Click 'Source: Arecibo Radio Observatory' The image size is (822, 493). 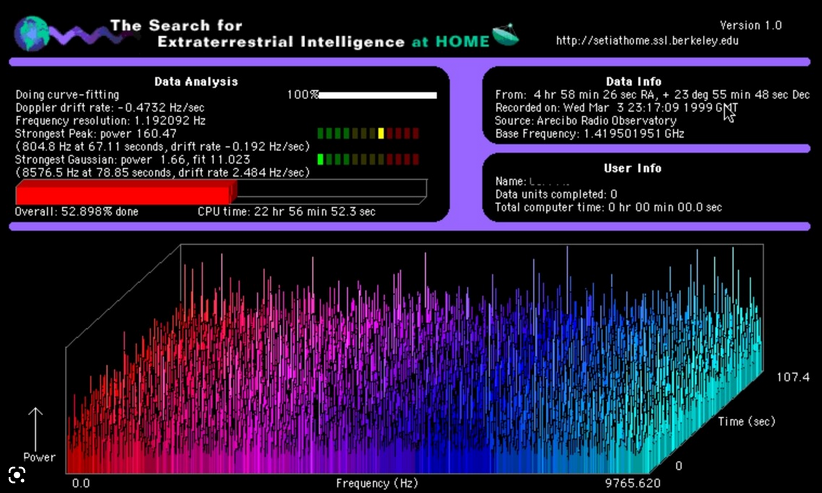coord(586,121)
